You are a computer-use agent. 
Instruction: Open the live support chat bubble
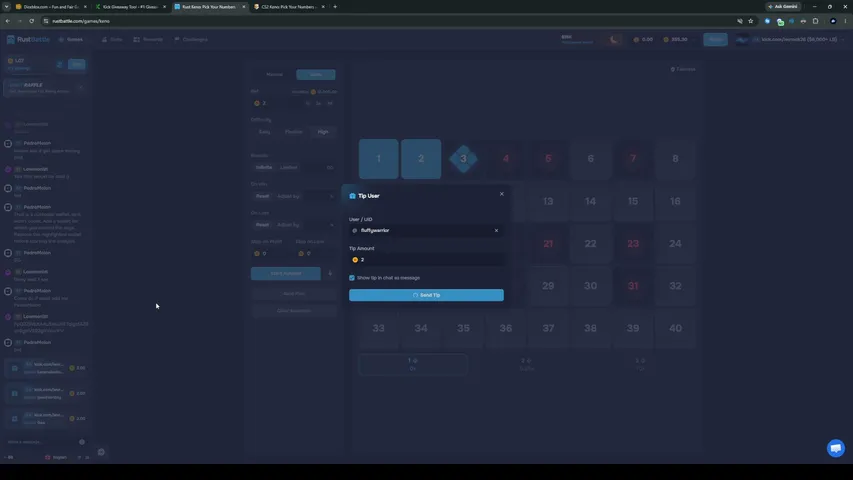[836, 448]
